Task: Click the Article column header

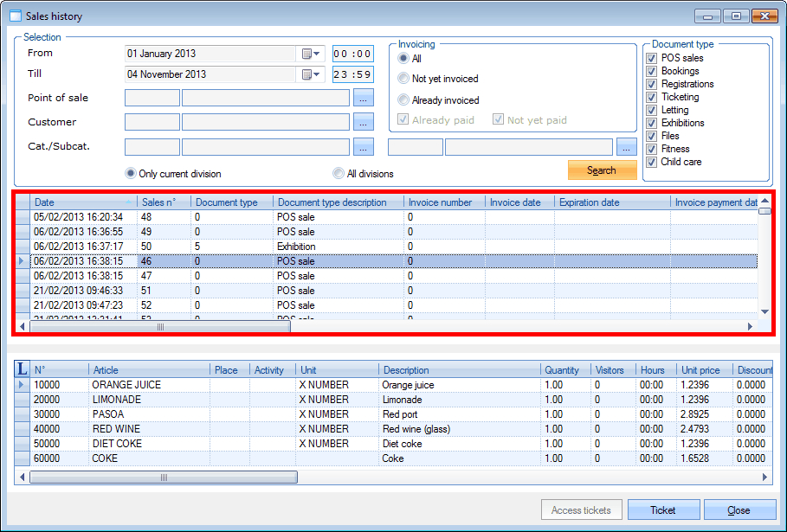Action: pos(149,370)
